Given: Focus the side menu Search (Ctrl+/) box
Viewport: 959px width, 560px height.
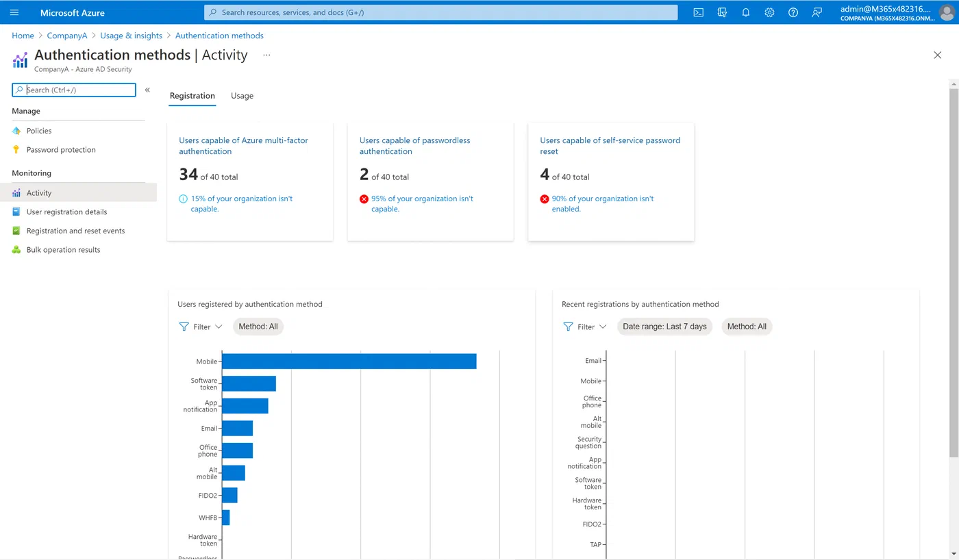Looking at the screenshot, I should coord(74,90).
